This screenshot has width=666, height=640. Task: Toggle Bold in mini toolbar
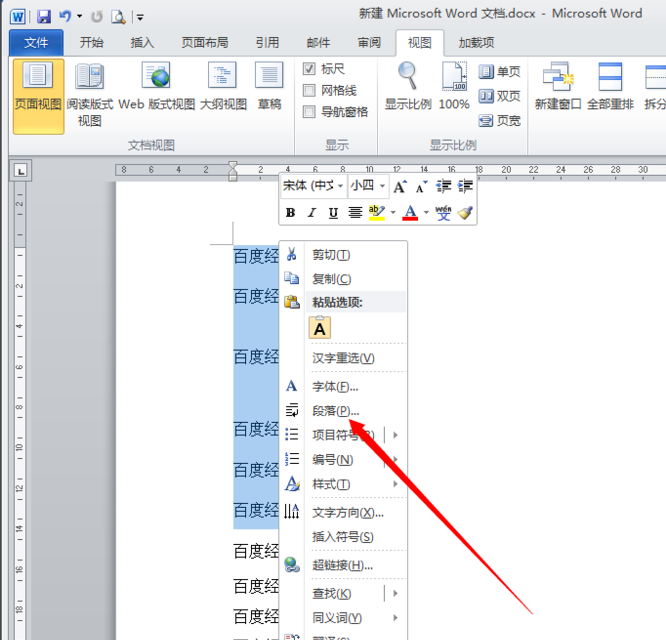291,212
